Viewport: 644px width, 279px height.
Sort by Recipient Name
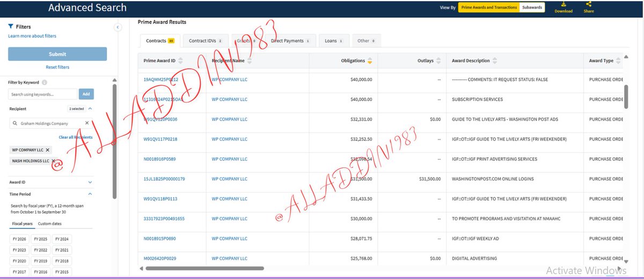point(250,61)
